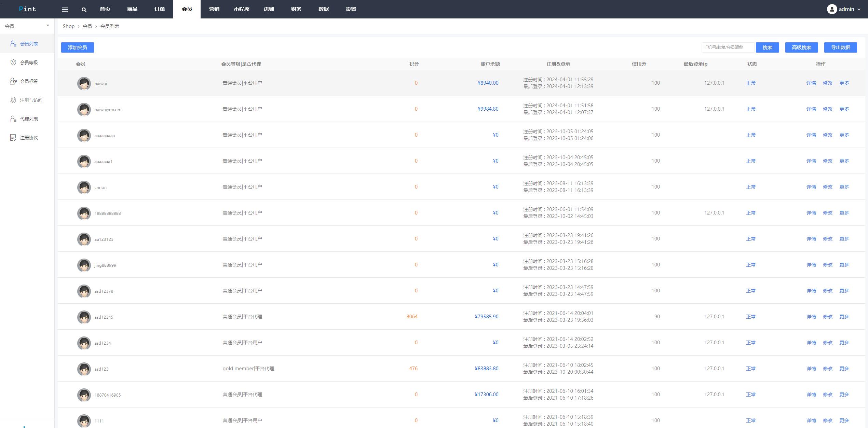
Task: Click the 会员标签 sidebar icon
Action: (x=13, y=81)
